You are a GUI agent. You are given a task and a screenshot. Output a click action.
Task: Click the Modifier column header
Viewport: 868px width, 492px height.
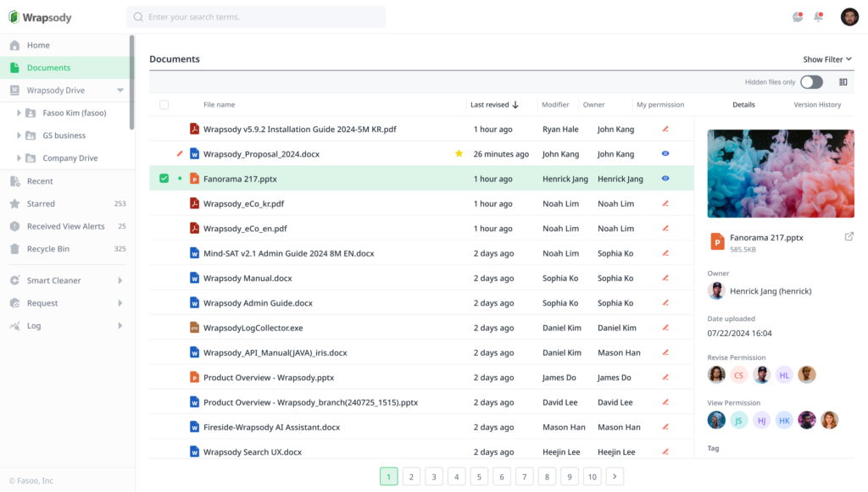click(555, 104)
